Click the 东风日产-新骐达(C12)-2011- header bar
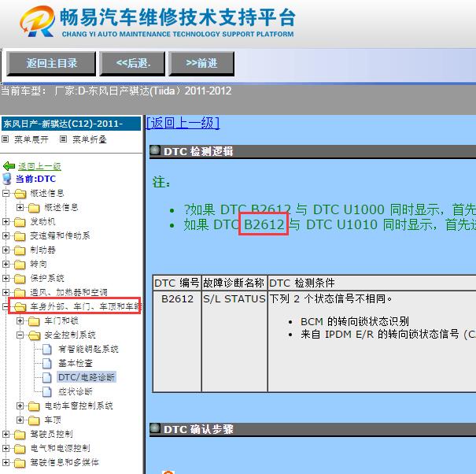Viewport: 476px width, 474px height. pos(71,124)
